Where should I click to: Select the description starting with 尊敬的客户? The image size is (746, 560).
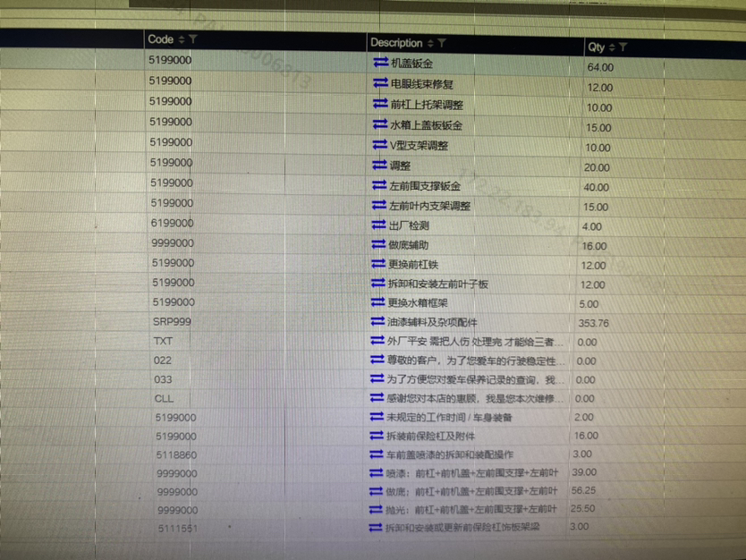(x=476, y=361)
